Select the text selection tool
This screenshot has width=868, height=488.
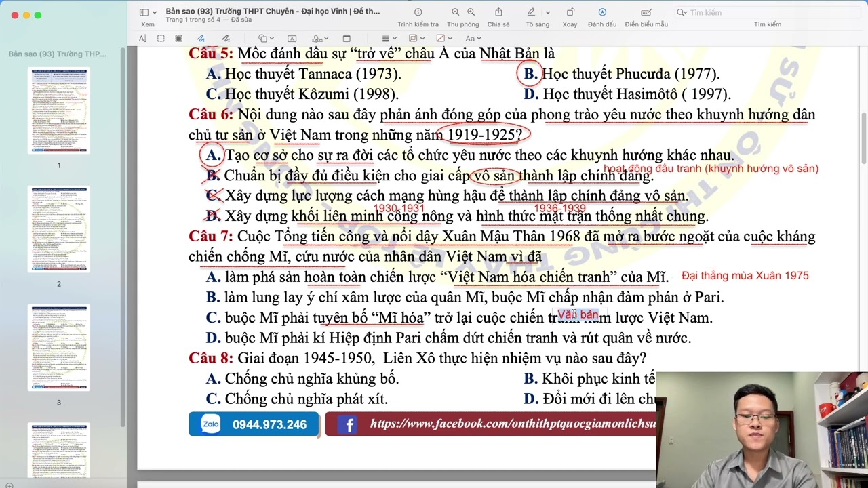pyautogui.click(x=143, y=39)
